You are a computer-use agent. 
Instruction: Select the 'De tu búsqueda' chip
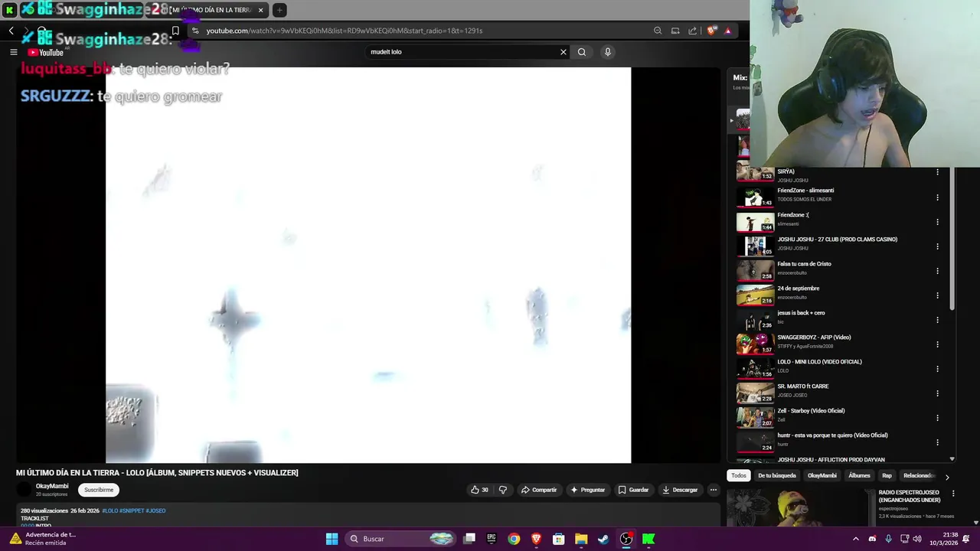tap(776, 475)
